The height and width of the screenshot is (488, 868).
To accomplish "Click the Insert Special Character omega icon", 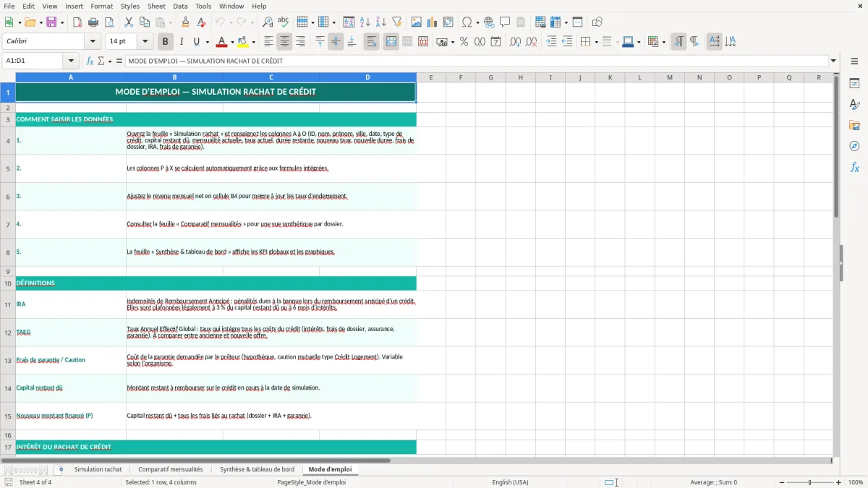I will point(467,22).
